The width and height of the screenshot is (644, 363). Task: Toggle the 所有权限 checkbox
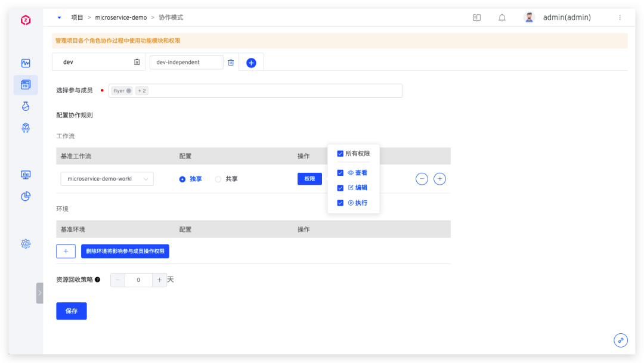340,154
